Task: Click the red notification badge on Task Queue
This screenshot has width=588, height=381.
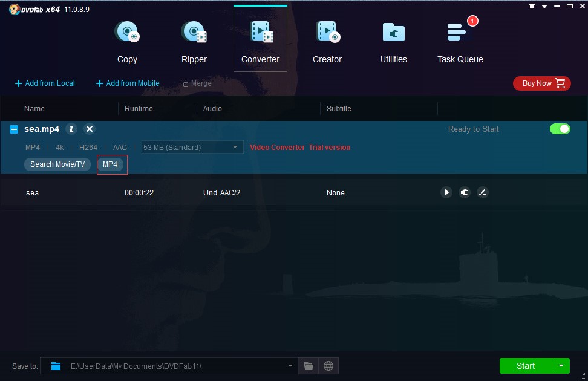Action: pyautogui.click(x=472, y=21)
